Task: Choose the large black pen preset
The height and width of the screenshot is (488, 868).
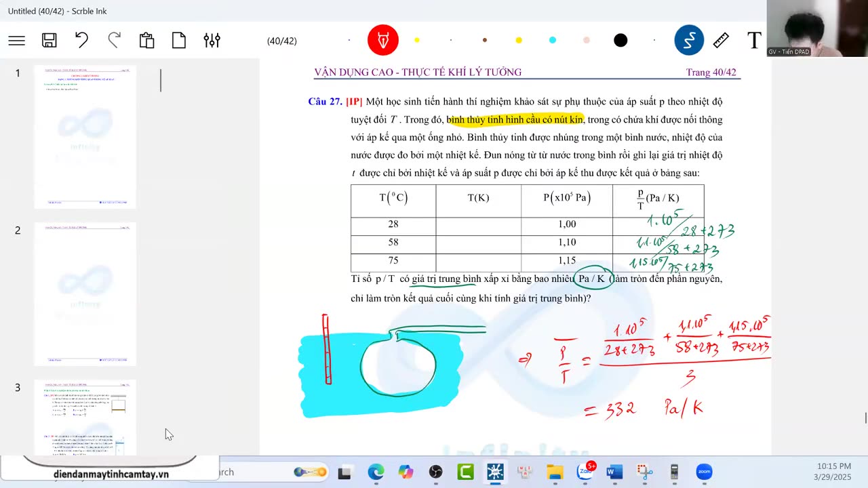Action: coord(620,41)
